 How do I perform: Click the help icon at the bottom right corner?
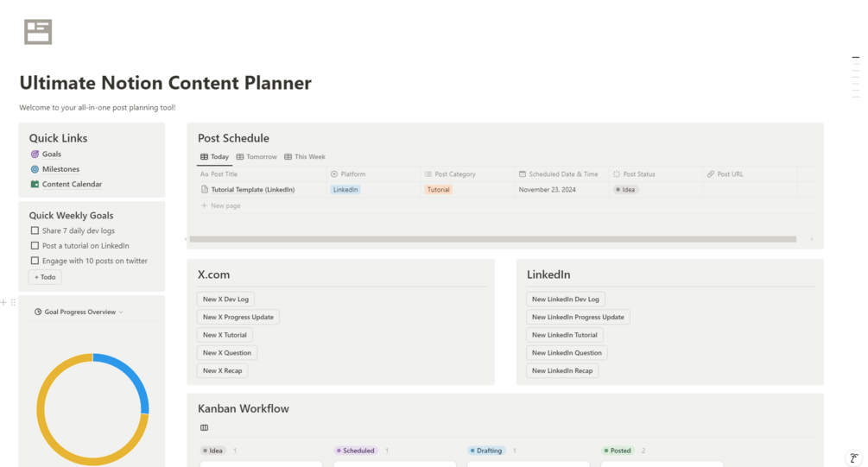[x=854, y=458]
